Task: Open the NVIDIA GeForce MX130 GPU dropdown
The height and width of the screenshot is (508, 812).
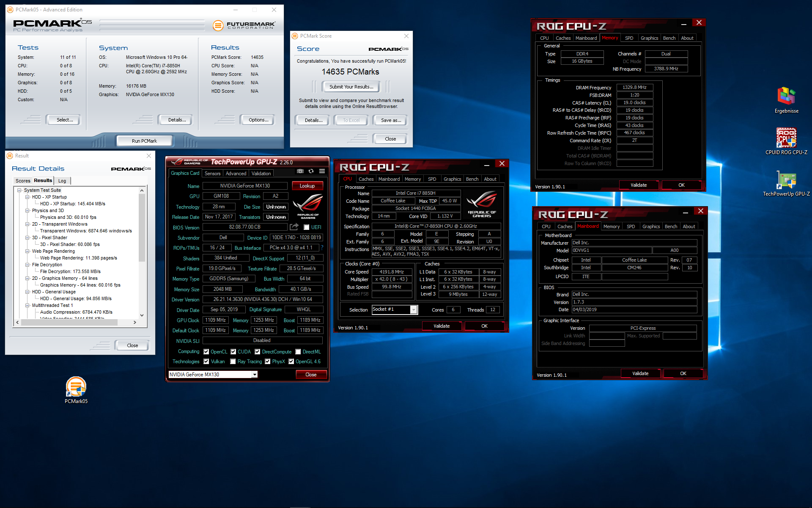Action: 213,375
